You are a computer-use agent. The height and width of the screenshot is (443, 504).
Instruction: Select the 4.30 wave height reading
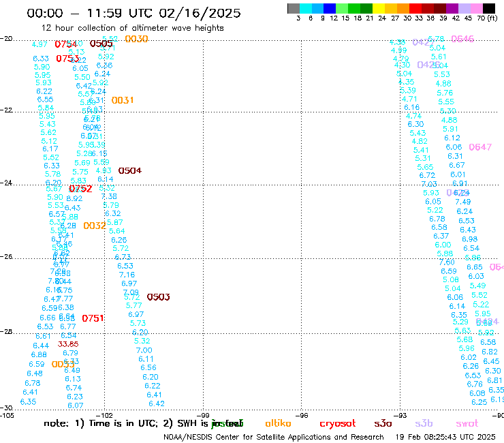point(402,65)
